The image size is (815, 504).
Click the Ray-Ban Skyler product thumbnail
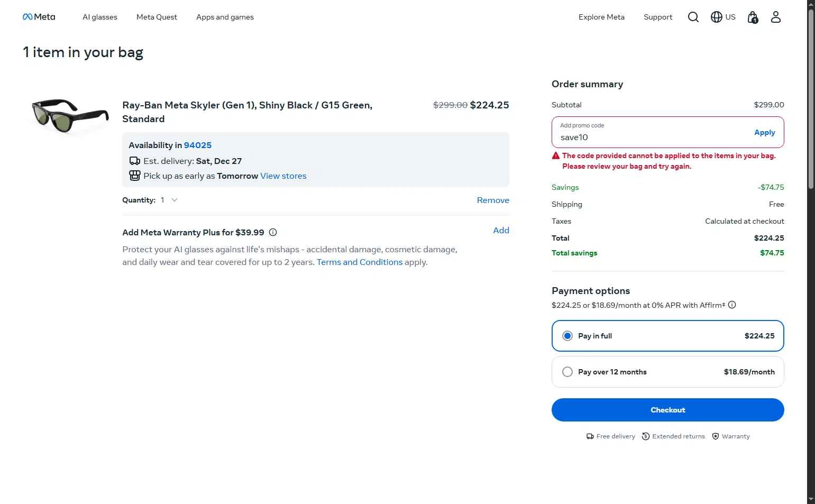(70, 115)
